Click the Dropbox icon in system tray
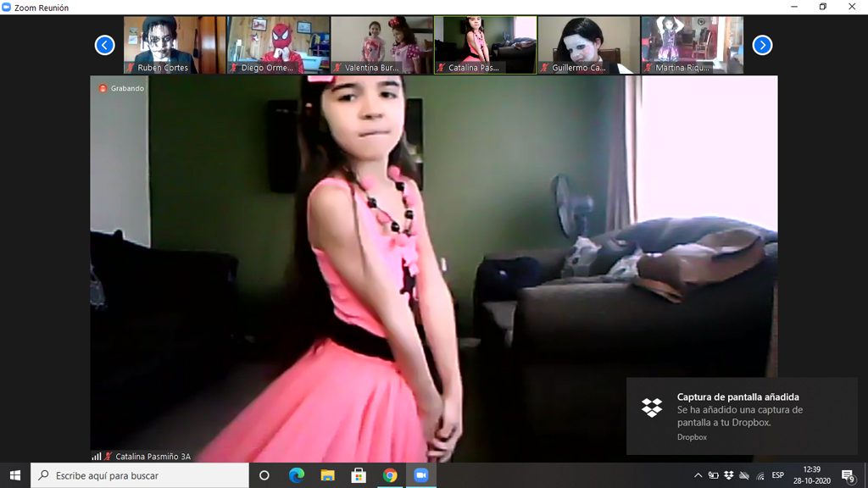 click(729, 475)
